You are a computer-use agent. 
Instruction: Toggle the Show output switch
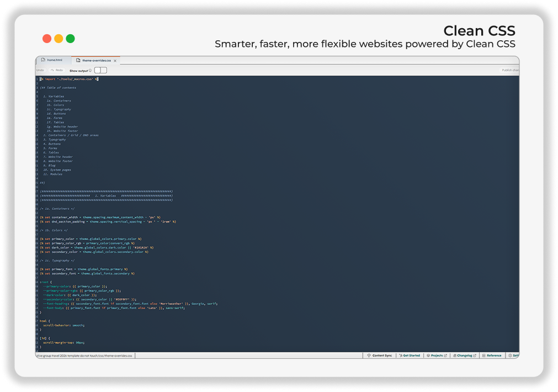click(100, 70)
